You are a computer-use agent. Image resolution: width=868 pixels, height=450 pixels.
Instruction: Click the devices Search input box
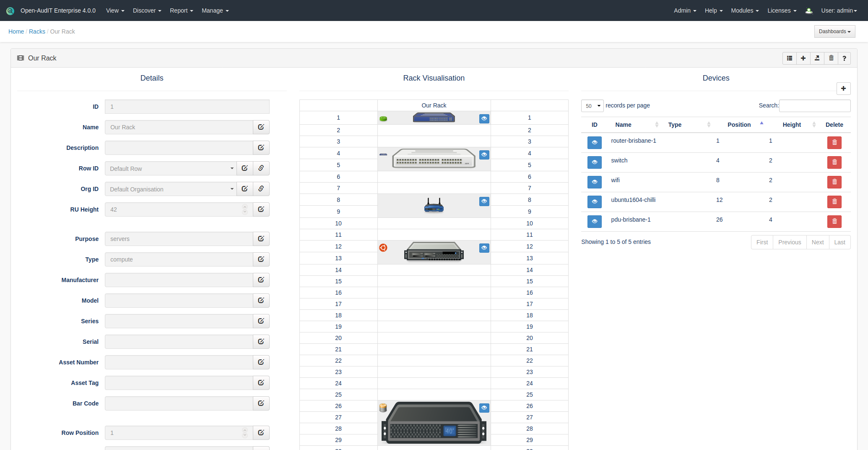pos(814,106)
